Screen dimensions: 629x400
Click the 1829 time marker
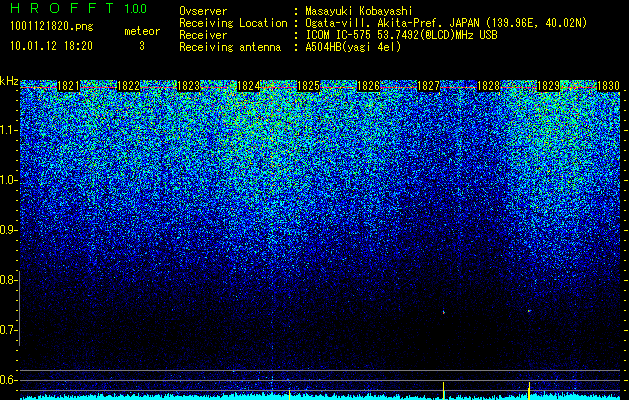click(548, 86)
